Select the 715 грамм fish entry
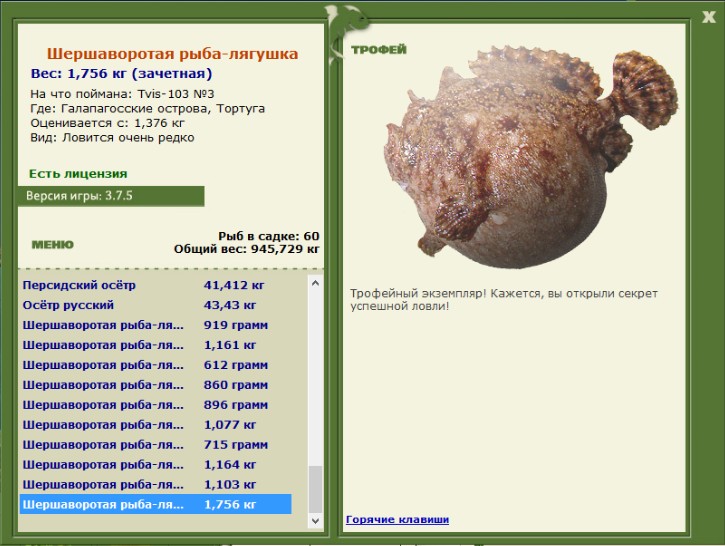Screen dimensions: 725x546 pos(155,444)
